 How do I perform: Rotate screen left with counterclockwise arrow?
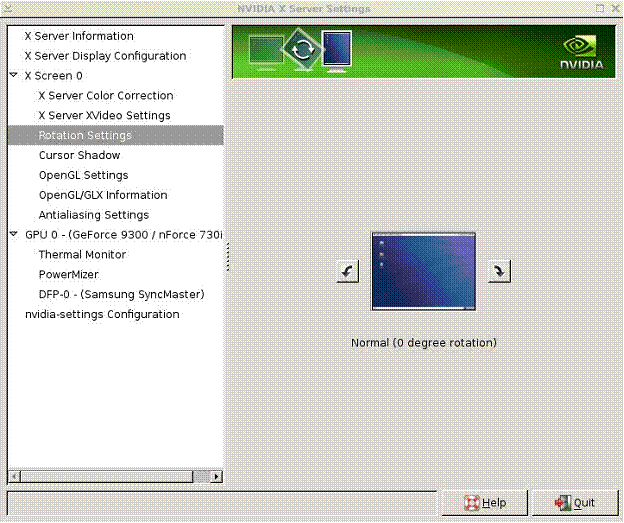point(348,271)
